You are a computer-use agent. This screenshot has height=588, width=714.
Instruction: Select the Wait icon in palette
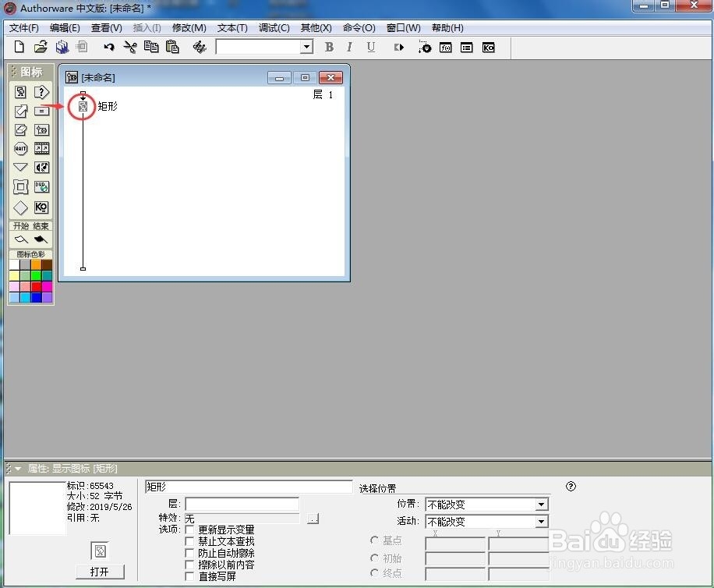(x=20, y=148)
